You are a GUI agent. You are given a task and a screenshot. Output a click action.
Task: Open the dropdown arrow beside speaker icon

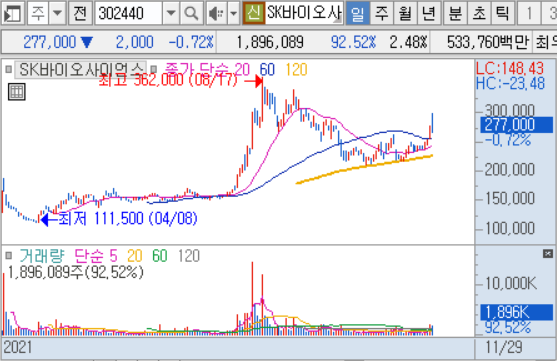click(233, 14)
